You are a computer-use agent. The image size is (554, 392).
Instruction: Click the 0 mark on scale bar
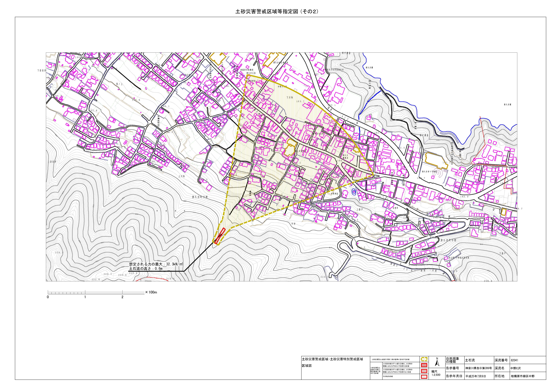pyautogui.click(x=48, y=297)
